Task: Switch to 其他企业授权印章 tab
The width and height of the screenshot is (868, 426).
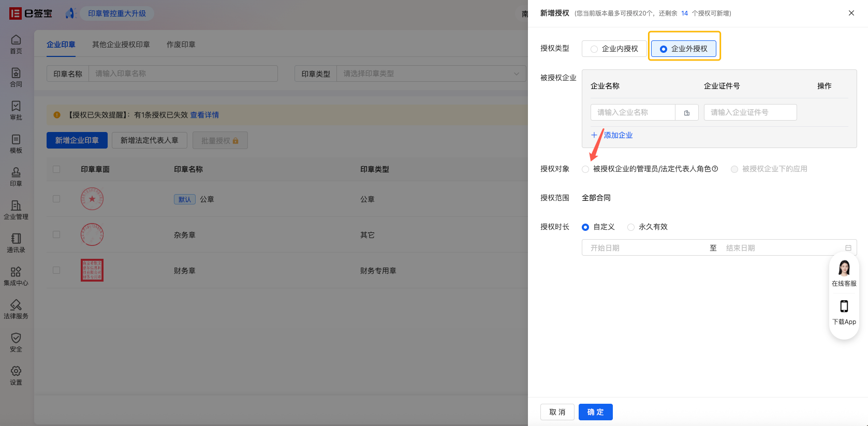Action: click(121, 45)
